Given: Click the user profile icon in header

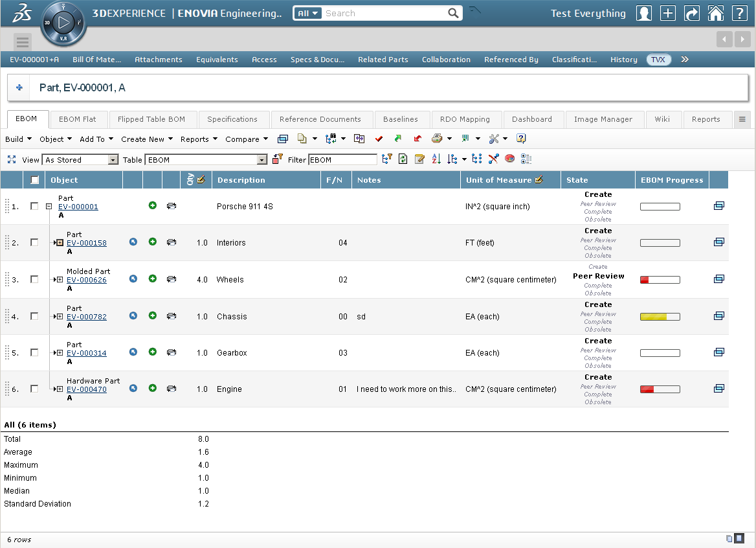Looking at the screenshot, I should (643, 14).
